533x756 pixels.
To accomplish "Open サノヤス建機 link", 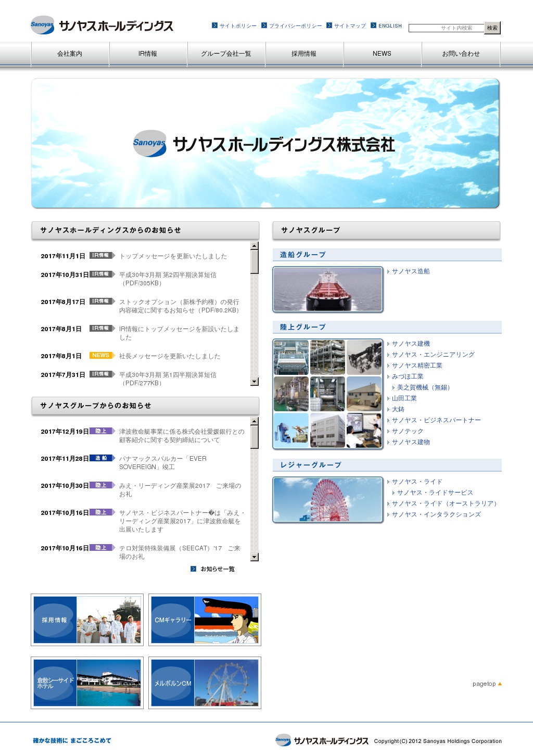I will 411,344.
